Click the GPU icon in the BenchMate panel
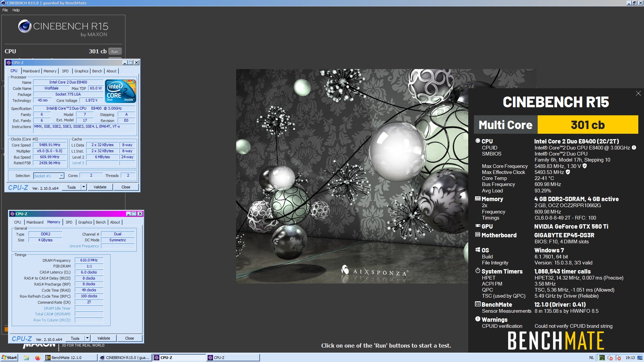This screenshot has width=644, height=362. [478, 226]
